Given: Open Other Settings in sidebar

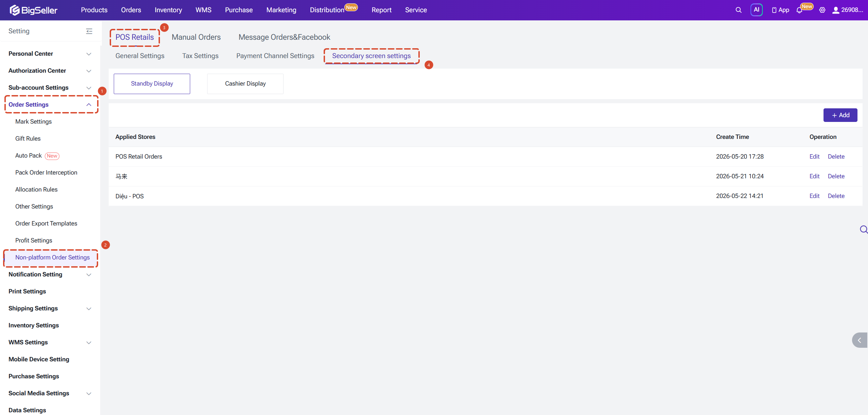Looking at the screenshot, I should tap(34, 206).
